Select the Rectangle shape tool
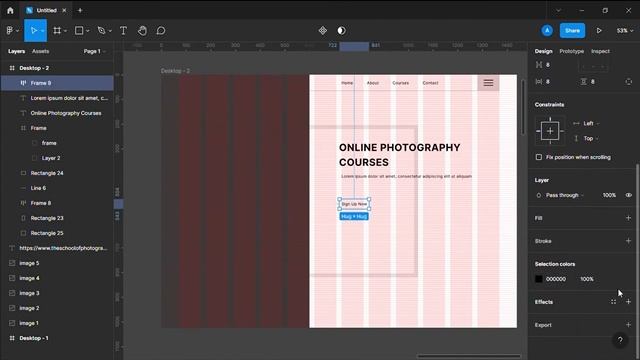Viewport: 640px width, 360px height. pos(79,31)
